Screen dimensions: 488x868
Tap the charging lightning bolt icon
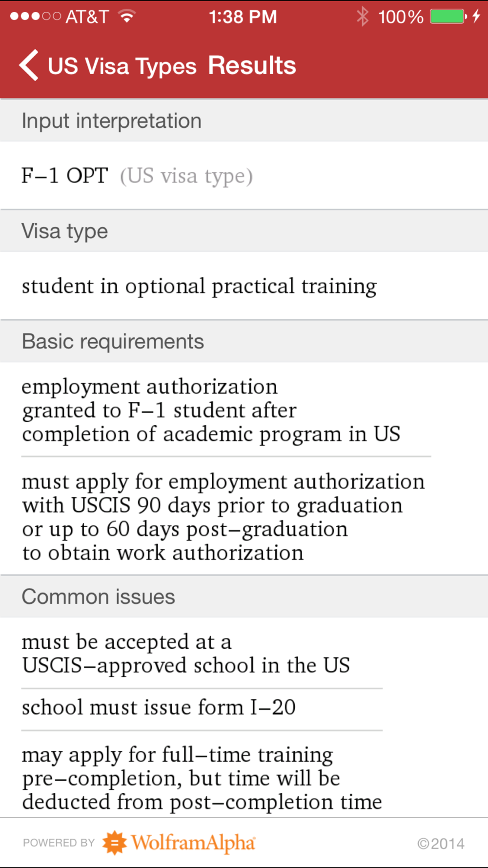click(x=477, y=17)
